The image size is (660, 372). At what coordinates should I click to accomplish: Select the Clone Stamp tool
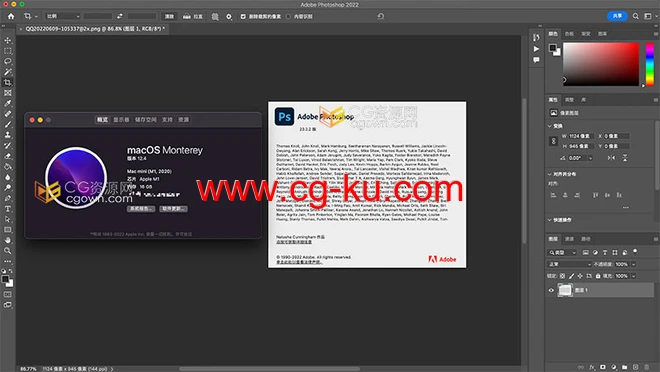tap(8, 135)
